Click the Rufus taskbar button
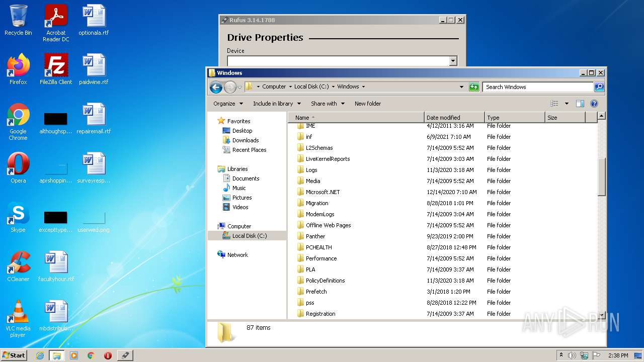 (x=125, y=355)
